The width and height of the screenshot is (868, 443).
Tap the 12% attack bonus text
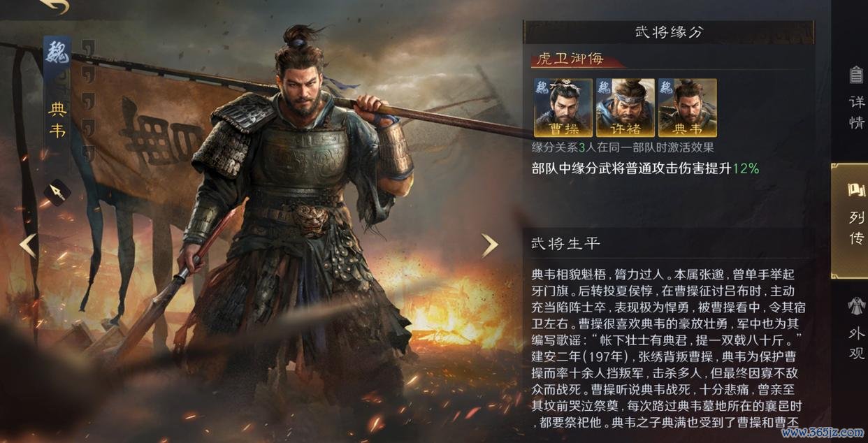[746, 168]
